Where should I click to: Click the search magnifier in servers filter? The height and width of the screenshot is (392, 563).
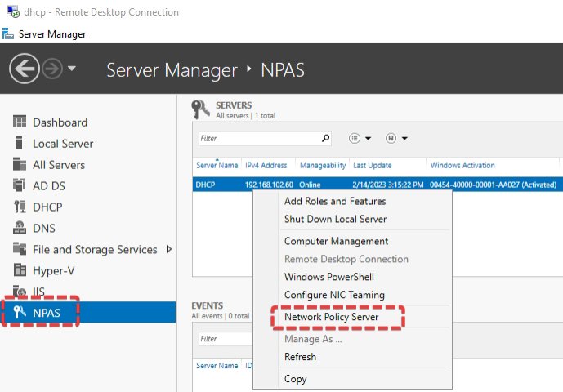coord(326,139)
